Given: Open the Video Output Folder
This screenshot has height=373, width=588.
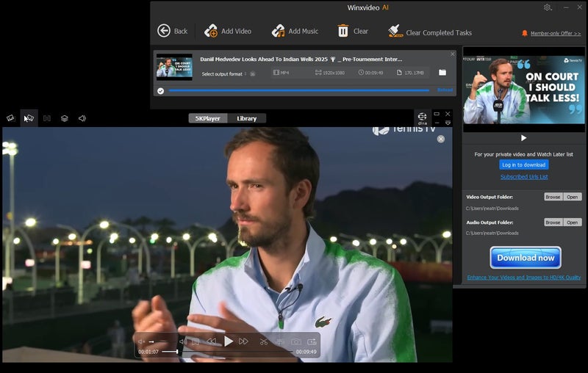Looking at the screenshot, I should (573, 197).
